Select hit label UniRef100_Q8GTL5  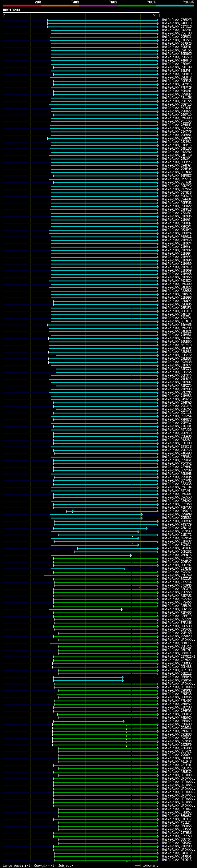[177, 104]
